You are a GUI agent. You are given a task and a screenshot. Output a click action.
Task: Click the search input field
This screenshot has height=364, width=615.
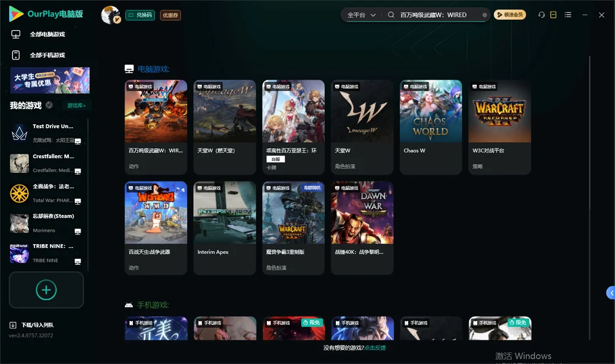pos(439,15)
